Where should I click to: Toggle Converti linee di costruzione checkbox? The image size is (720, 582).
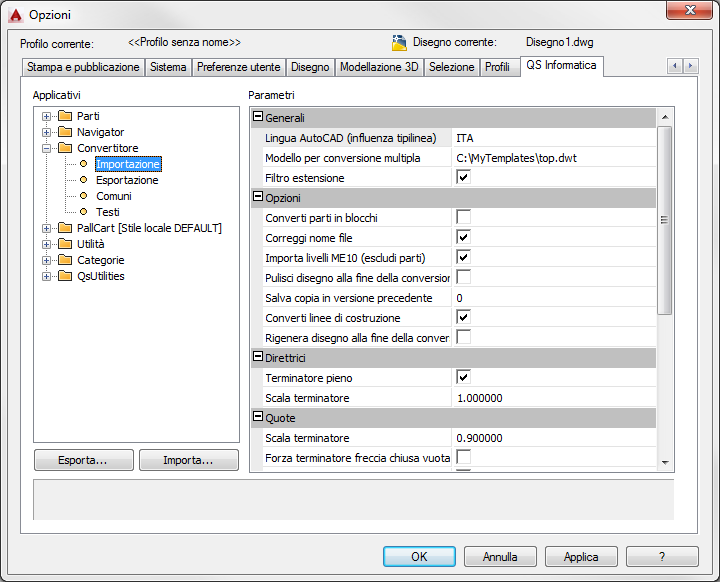pos(463,317)
